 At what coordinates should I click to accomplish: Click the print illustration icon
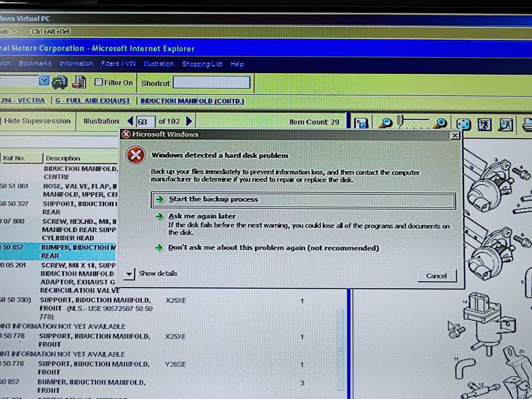pos(527,125)
